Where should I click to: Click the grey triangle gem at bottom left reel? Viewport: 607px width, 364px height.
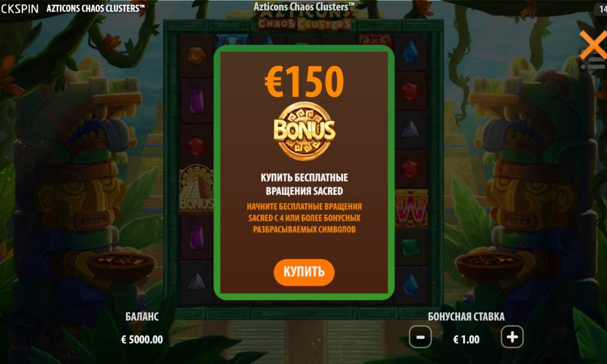coord(196,281)
